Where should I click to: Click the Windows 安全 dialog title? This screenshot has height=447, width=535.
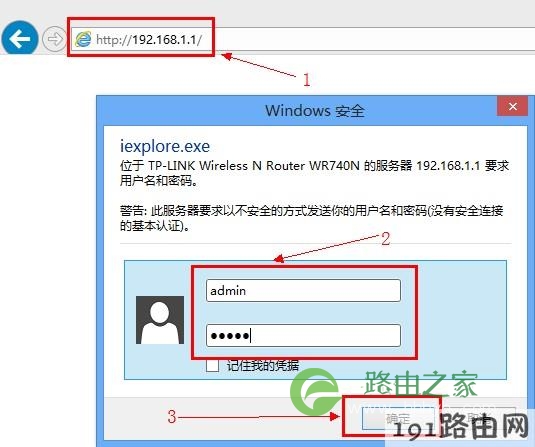pos(315,111)
